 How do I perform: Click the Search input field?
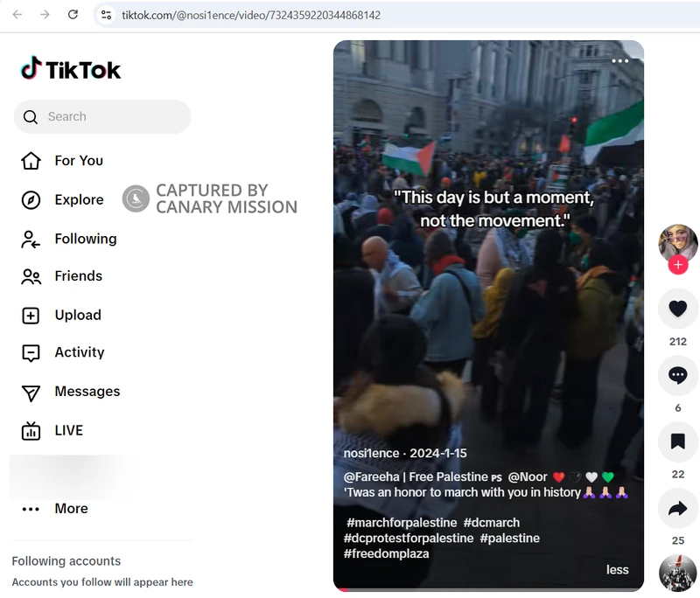click(102, 116)
